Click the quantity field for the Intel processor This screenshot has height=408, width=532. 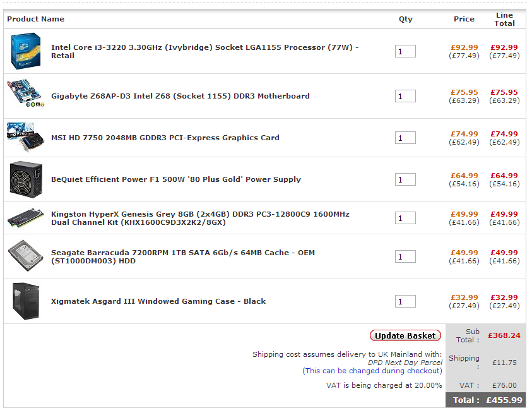[x=405, y=52]
